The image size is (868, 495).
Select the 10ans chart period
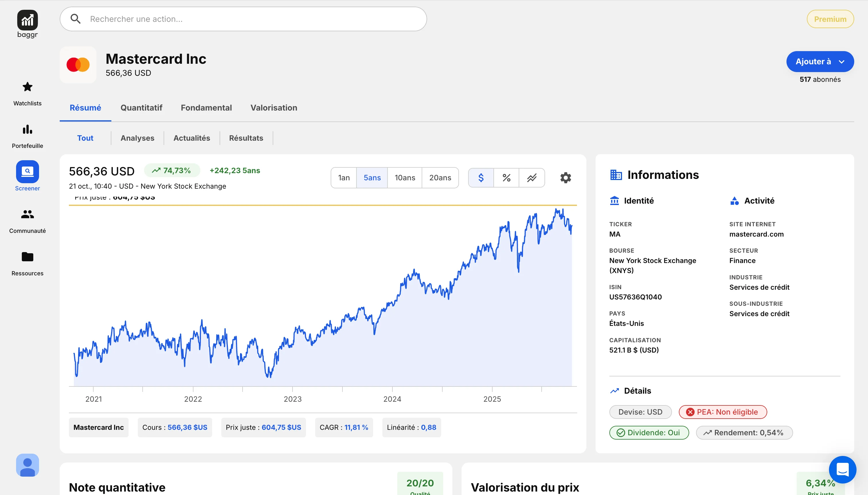tap(404, 177)
